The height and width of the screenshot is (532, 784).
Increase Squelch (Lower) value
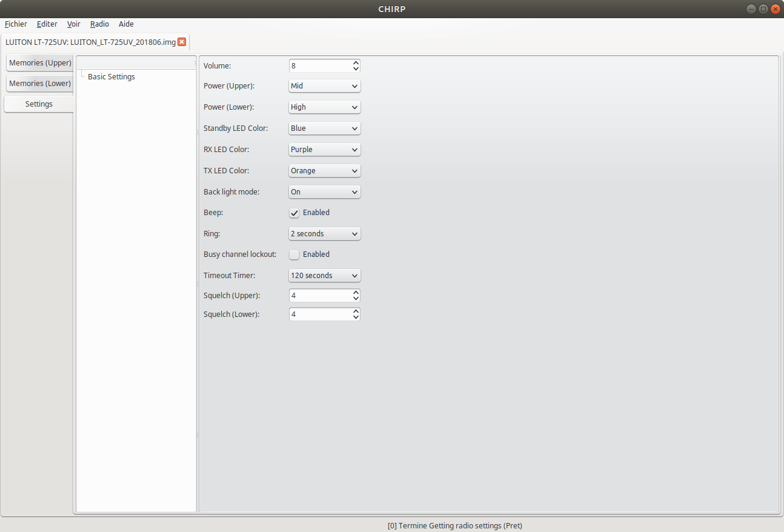coord(356,311)
